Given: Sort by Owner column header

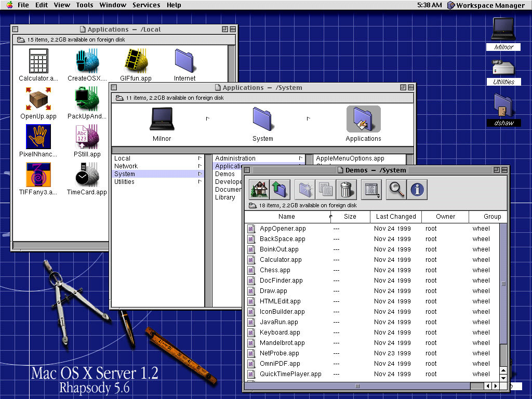Looking at the screenshot, I should coord(445,217).
